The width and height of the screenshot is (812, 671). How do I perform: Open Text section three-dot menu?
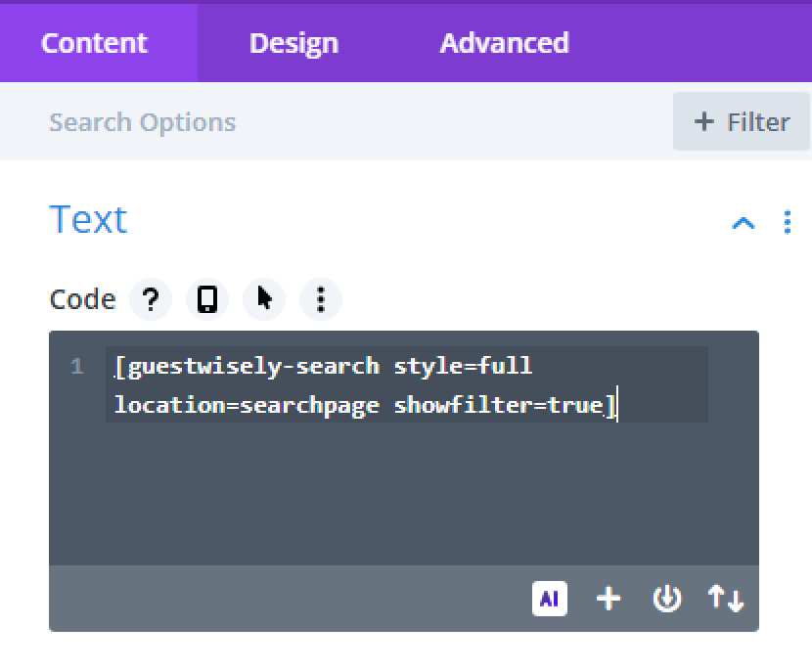pos(788,223)
